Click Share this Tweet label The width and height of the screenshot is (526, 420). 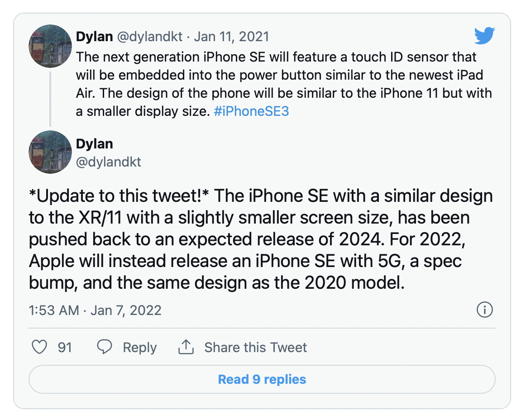[256, 348]
